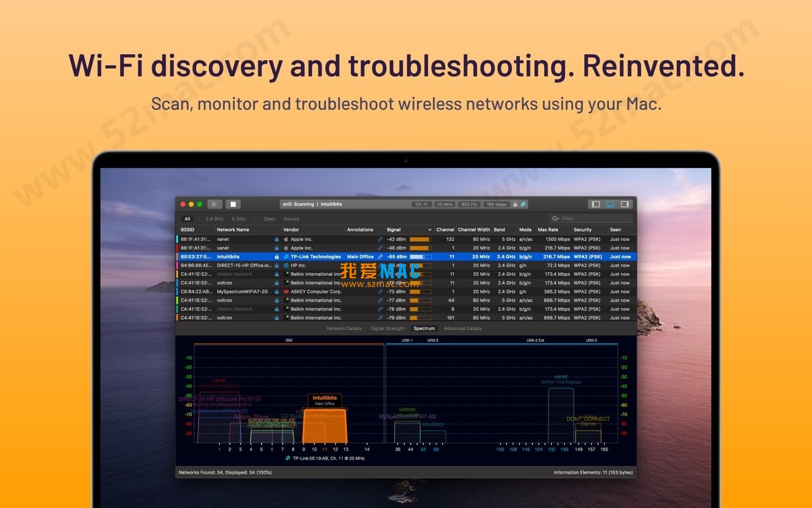Edit annotation pencil in the Intuitibits row

point(380,257)
